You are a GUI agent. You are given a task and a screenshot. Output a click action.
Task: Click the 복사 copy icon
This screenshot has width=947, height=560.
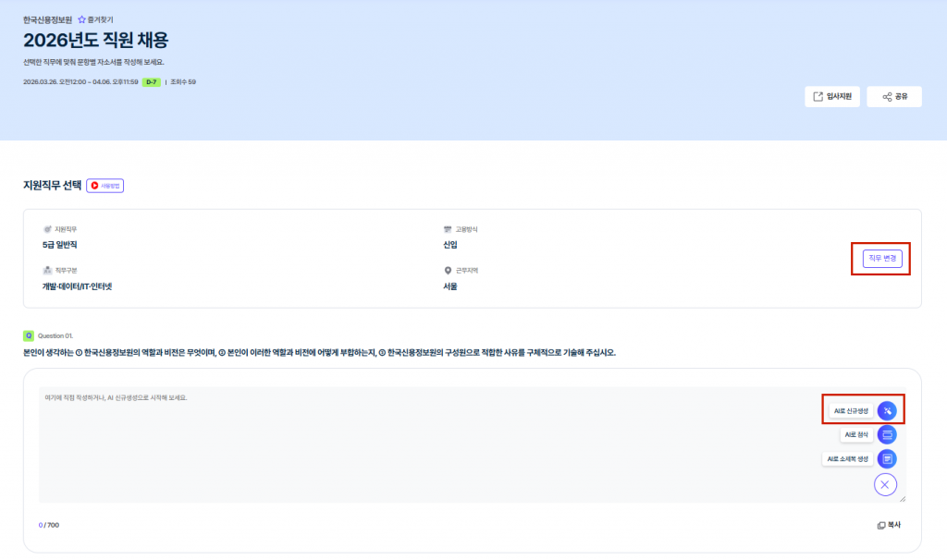tap(881, 525)
